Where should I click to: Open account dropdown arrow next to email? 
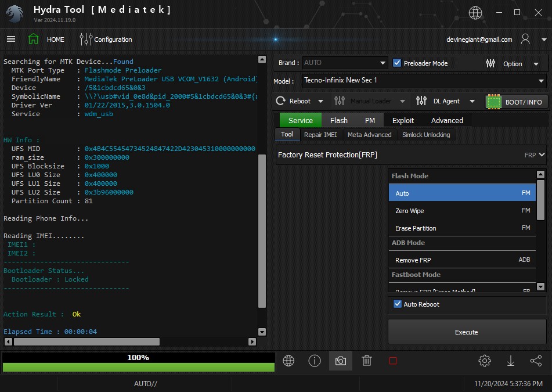[544, 40]
